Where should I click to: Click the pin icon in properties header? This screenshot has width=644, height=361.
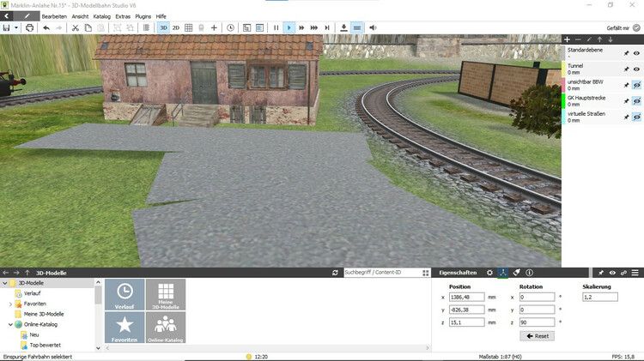point(601,273)
